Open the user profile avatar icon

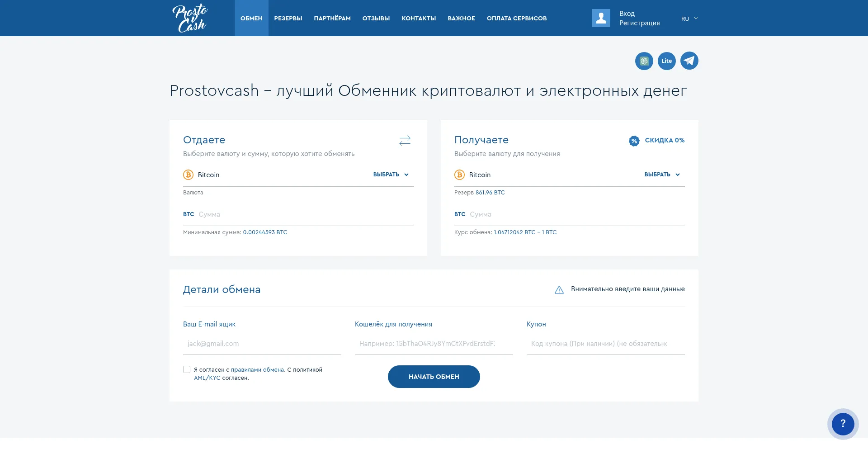[x=601, y=18]
